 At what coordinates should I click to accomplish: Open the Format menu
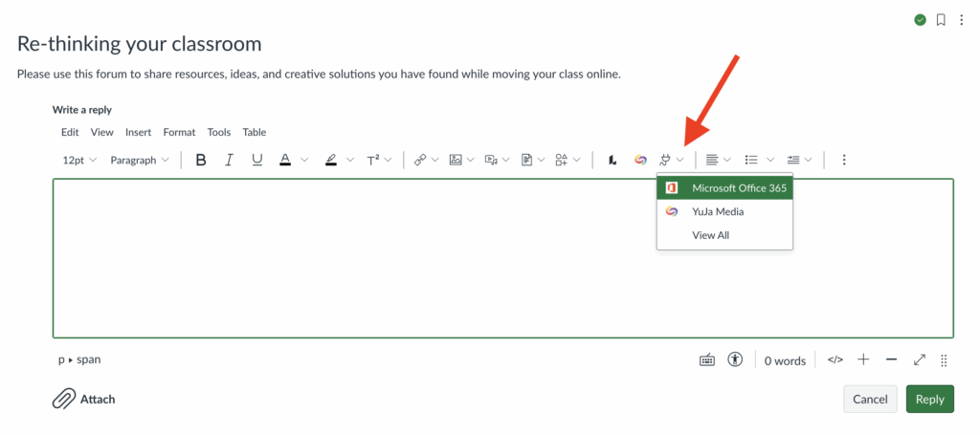pyautogui.click(x=179, y=132)
